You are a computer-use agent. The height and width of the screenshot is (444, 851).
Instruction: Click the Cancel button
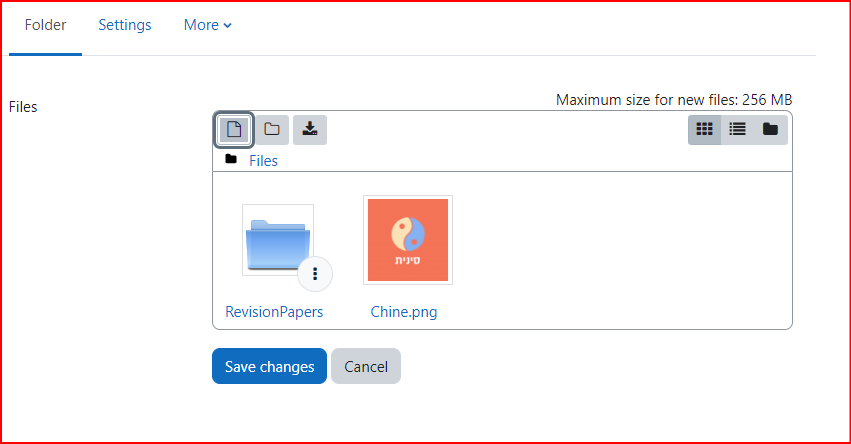pyautogui.click(x=366, y=366)
